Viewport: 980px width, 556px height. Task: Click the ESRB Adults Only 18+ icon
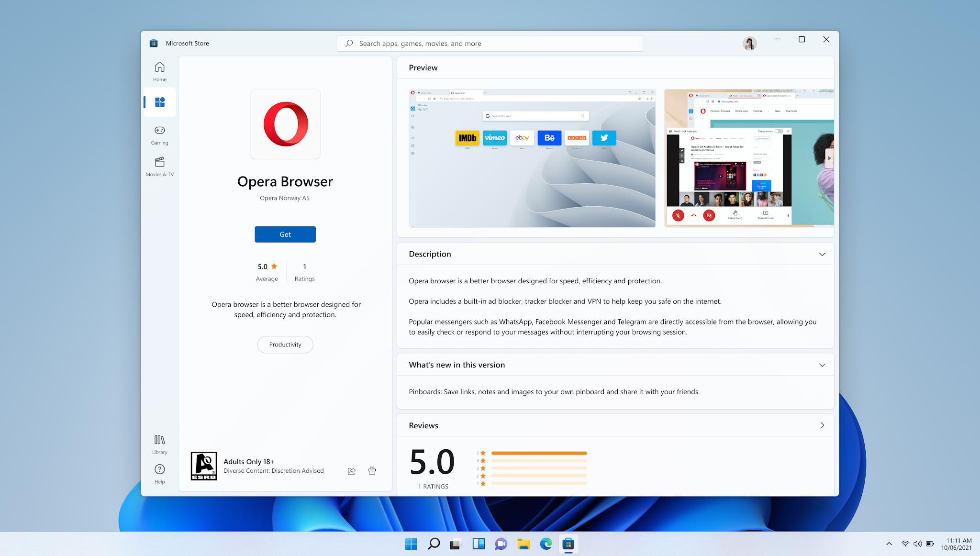click(x=202, y=466)
